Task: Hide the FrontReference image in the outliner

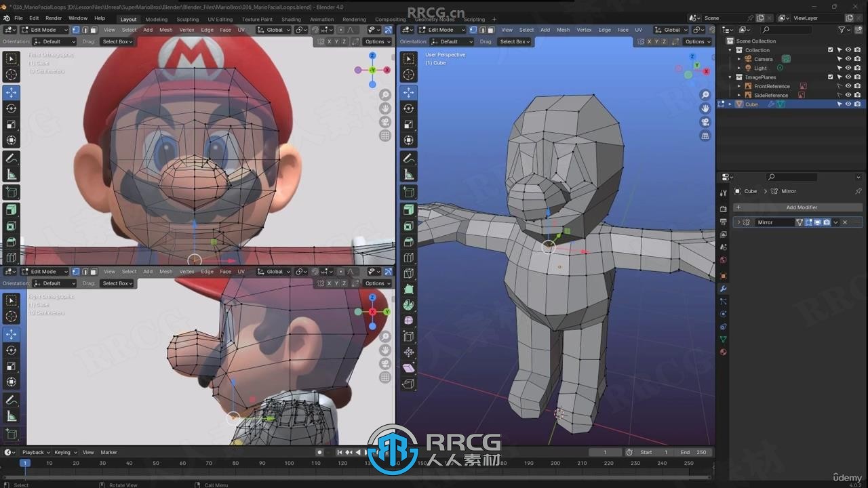Action: point(848,86)
